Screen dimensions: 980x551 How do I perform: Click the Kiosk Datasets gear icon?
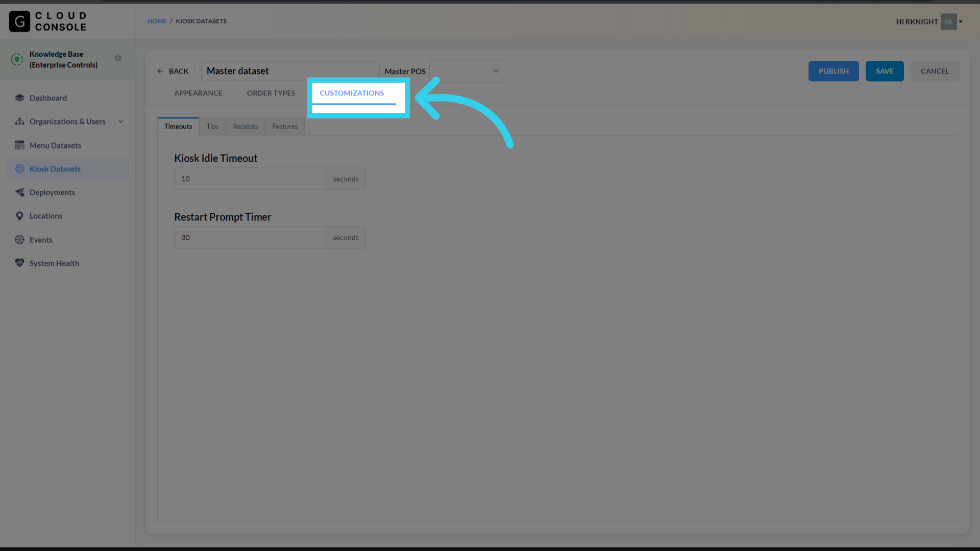19,169
